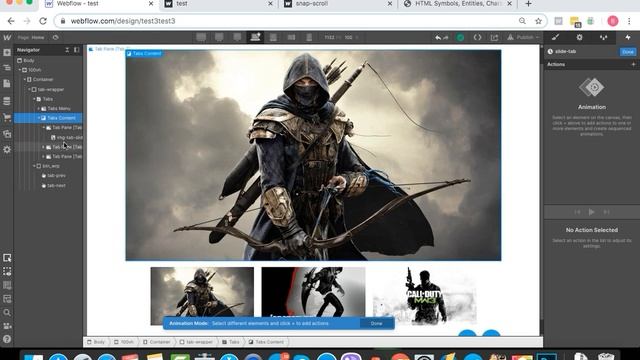
Task: Add a new action with plus icon
Action: click(633, 64)
